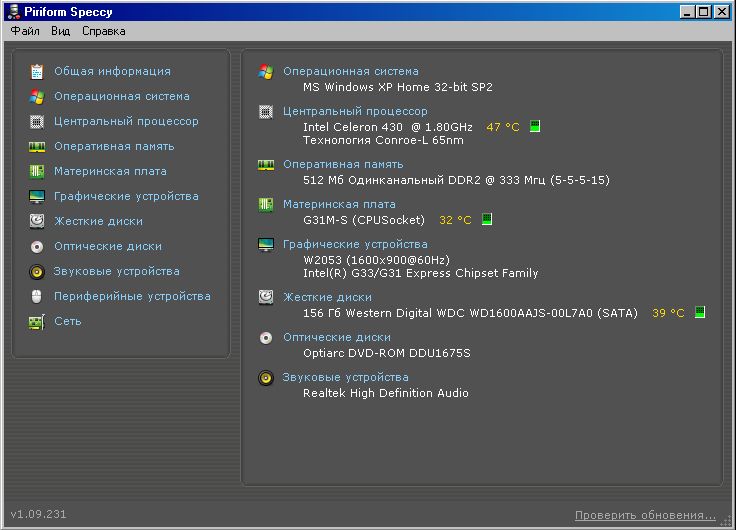Click the green temperature indicator next to 39 °C
Screen dimensions: 736x530
(x=700, y=312)
